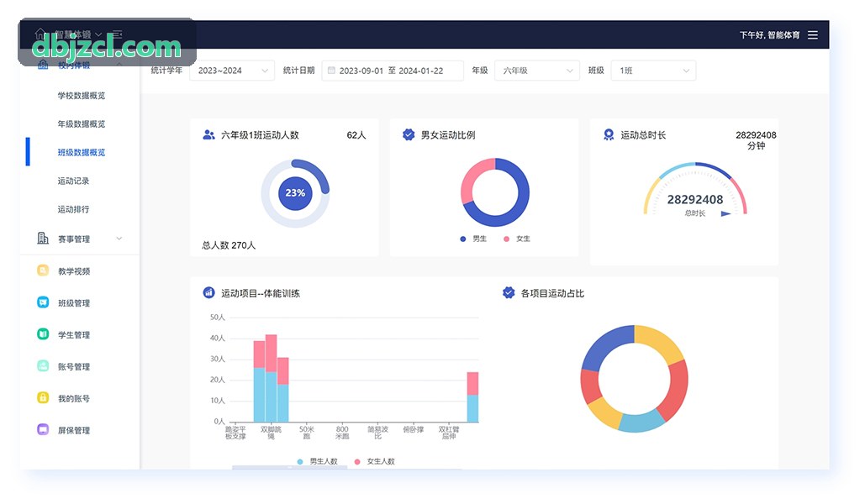
Task: Click the people icon beside 六年级1班运动人数
Action: [x=208, y=134]
